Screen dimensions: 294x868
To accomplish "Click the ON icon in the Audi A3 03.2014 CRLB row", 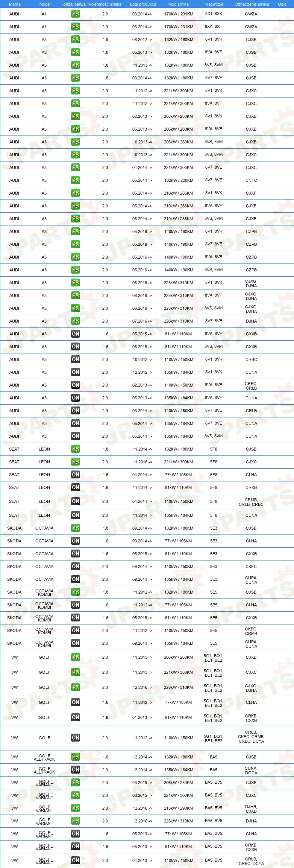I will (x=76, y=411).
